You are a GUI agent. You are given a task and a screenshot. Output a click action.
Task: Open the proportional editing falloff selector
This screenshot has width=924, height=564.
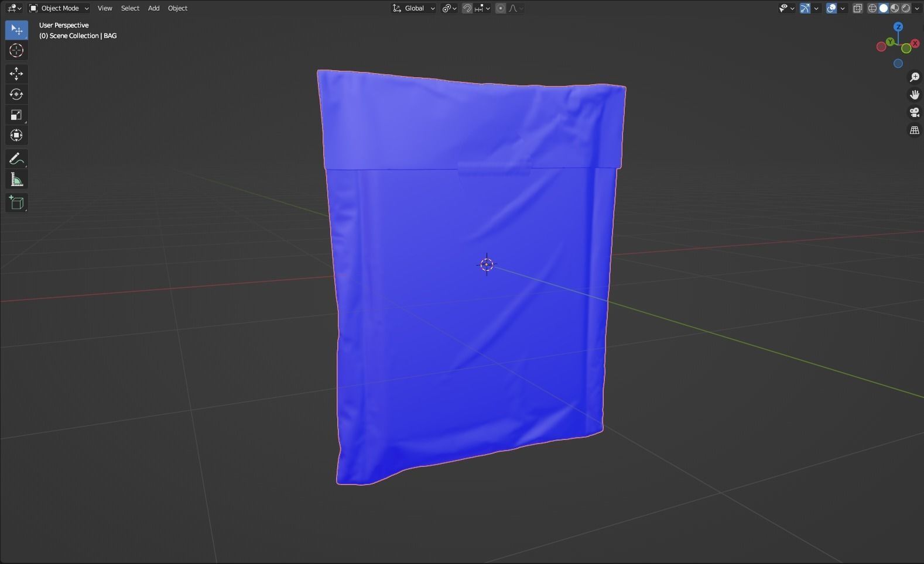[x=516, y=8]
